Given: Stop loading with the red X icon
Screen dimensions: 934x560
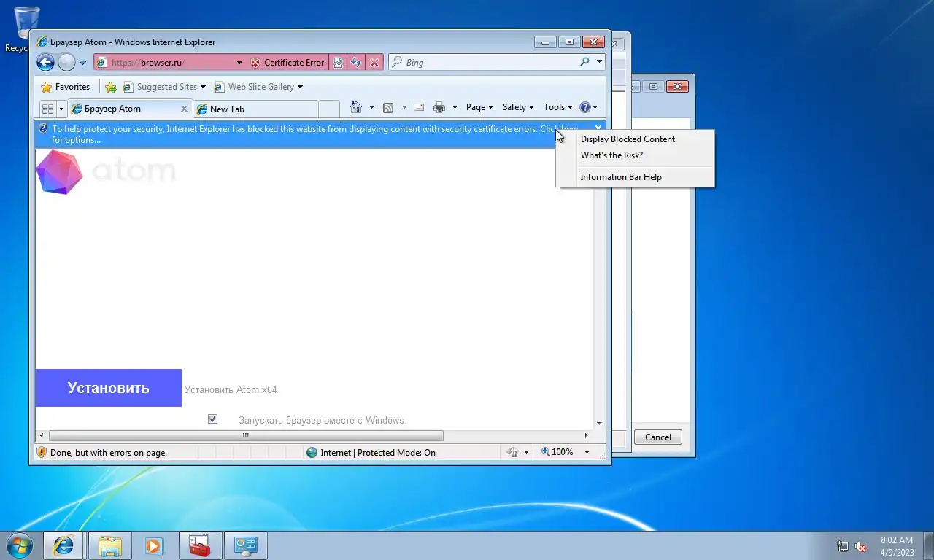Looking at the screenshot, I should (374, 63).
